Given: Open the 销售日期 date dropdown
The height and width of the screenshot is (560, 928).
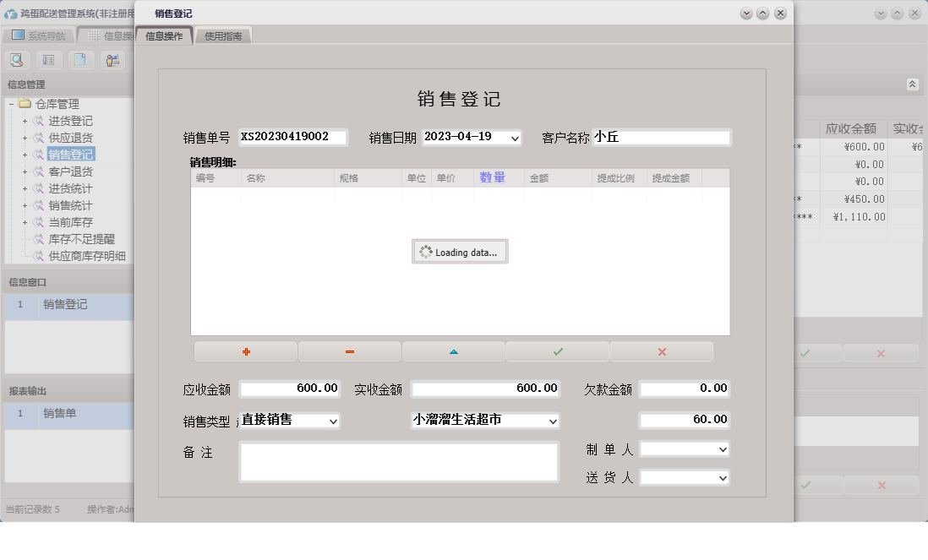Looking at the screenshot, I should [516, 137].
